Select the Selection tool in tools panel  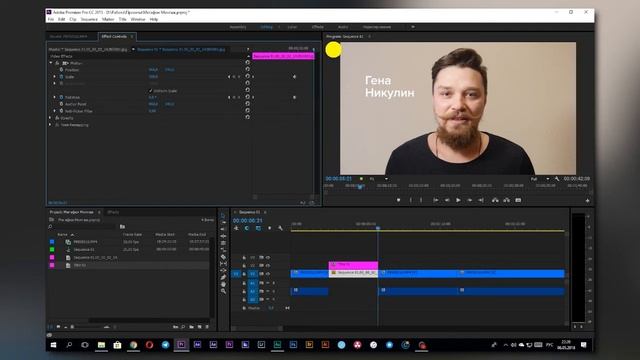[x=223, y=216]
